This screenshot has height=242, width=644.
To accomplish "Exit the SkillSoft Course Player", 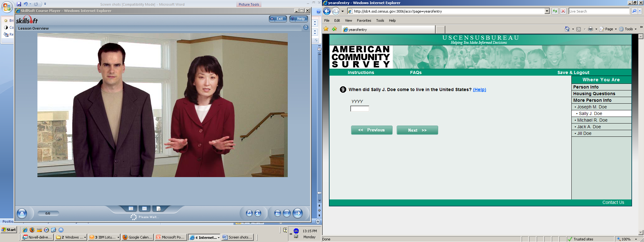I will click(x=278, y=19).
